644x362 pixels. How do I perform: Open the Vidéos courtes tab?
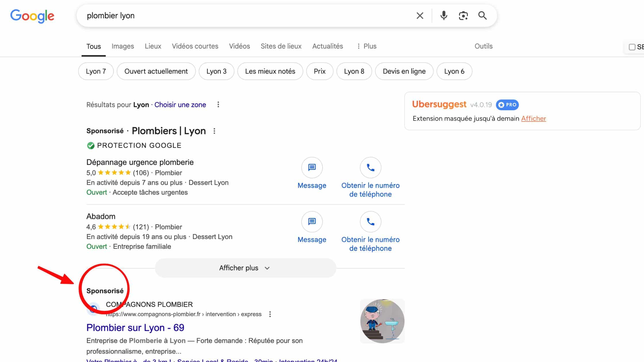(195, 46)
